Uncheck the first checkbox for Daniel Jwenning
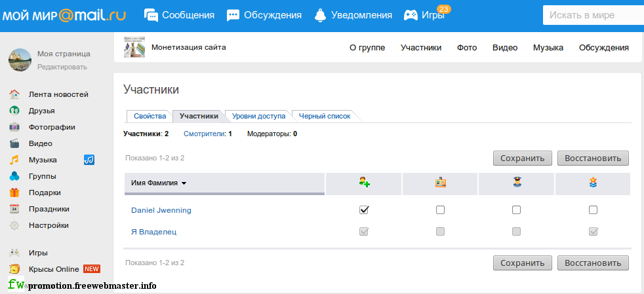 click(364, 210)
